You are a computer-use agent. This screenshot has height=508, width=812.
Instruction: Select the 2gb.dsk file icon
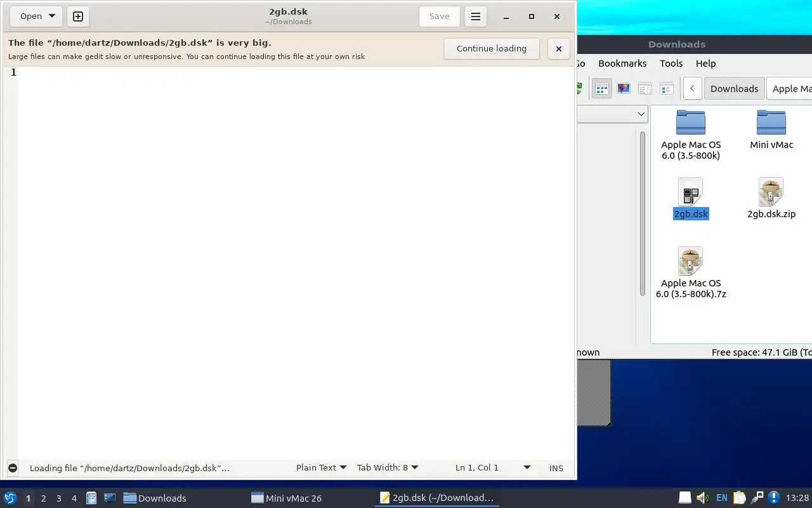click(691, 192)
